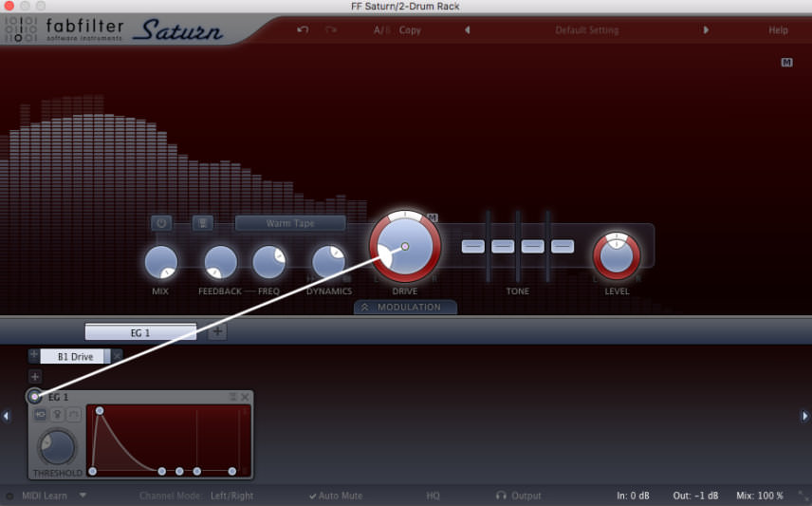Click the fourth Tone band slider
812x506 pixels.
tap(563, 246)
